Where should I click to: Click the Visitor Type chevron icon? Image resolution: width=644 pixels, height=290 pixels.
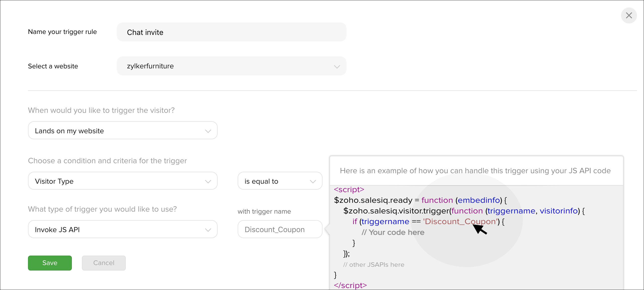click(x=208, y=181)
